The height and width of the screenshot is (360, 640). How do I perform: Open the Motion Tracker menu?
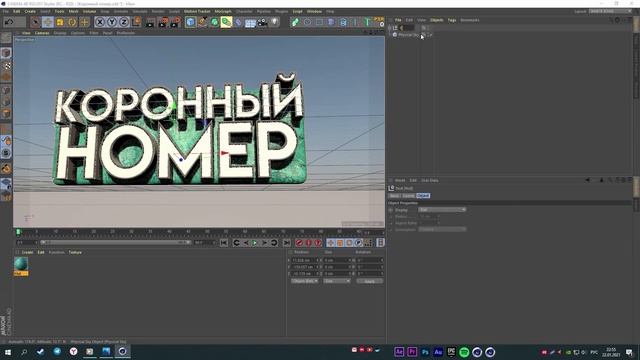point(197,11)
